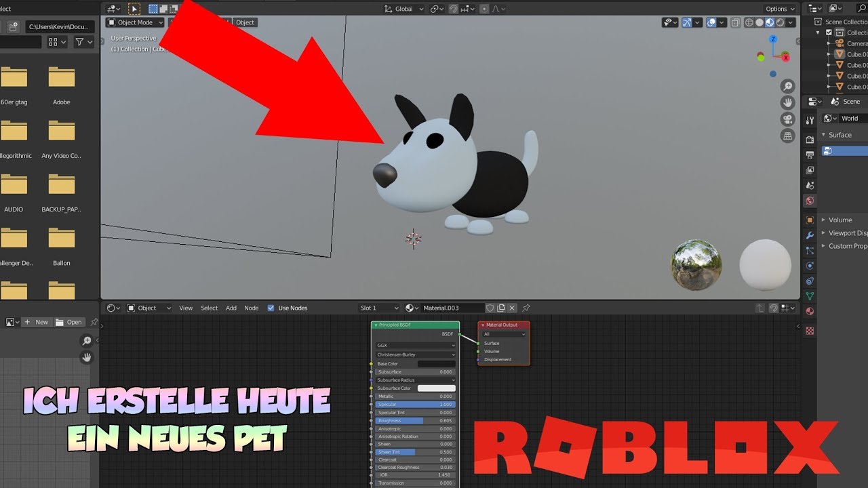
Task: Toggle show overlays button
Action: pyautogui.click(x=711, y=22)
